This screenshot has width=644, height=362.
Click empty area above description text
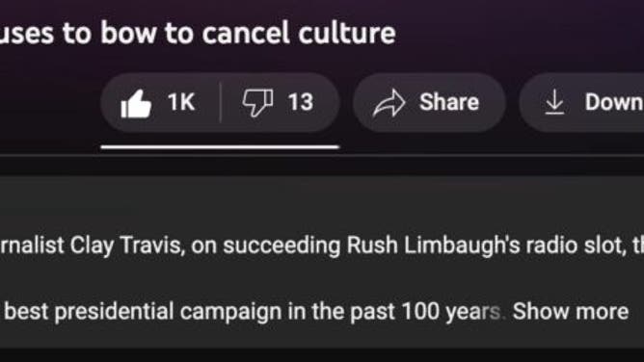click(322, 203)
